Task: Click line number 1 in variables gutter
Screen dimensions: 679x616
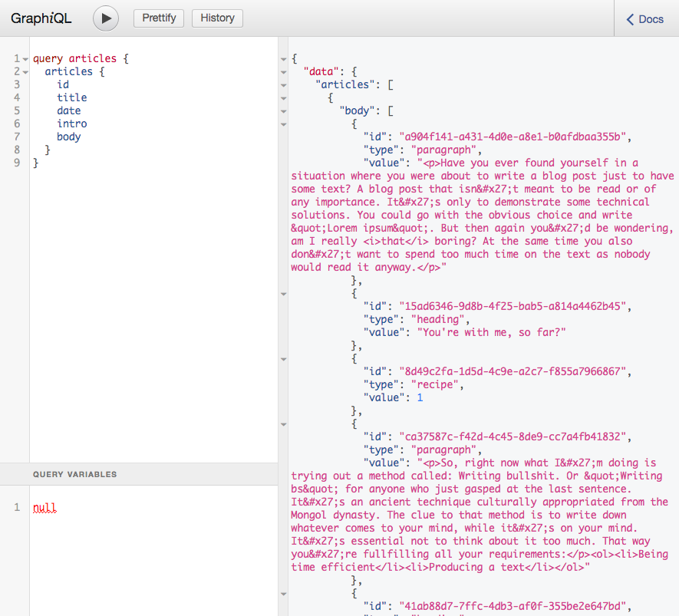Action: 17,507
